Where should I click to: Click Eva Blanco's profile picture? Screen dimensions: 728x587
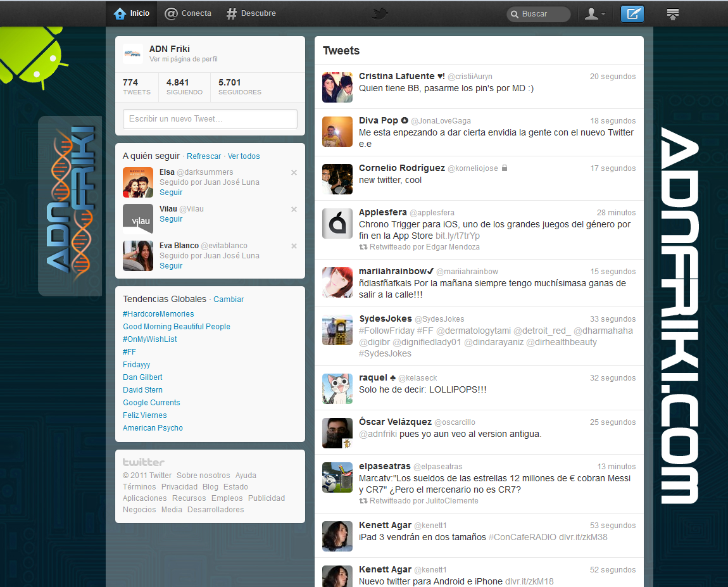tap(138, 256)
